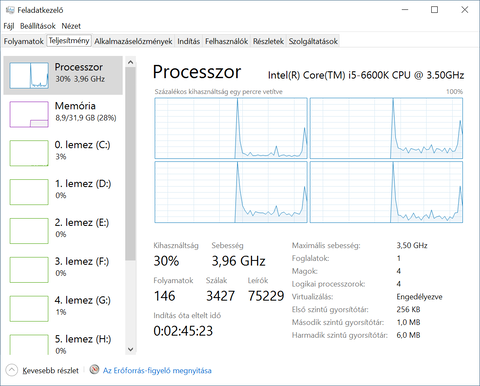Open the 0. lemez (C:) disk graph
This screenshot has height=386, width=480.
29,153
